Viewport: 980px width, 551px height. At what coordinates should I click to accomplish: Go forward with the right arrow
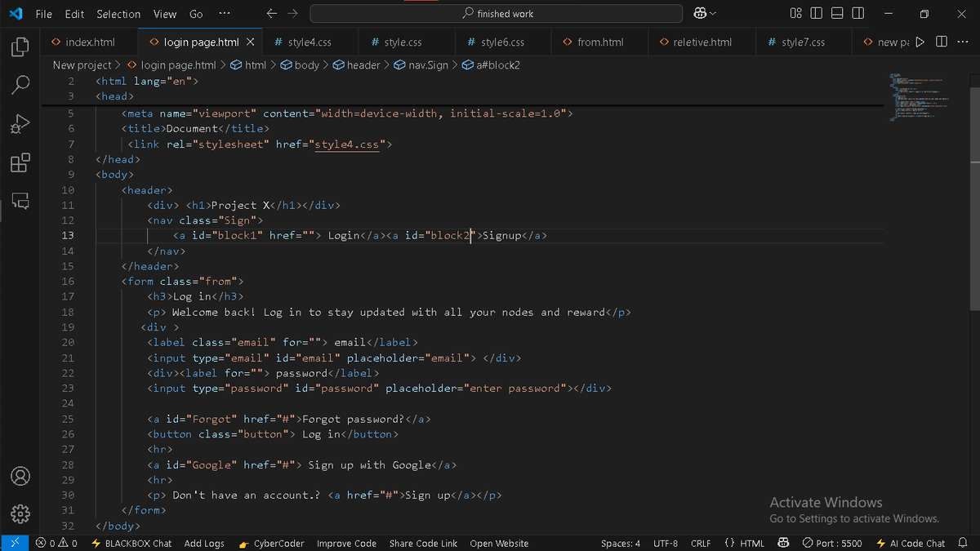[293, 14]
